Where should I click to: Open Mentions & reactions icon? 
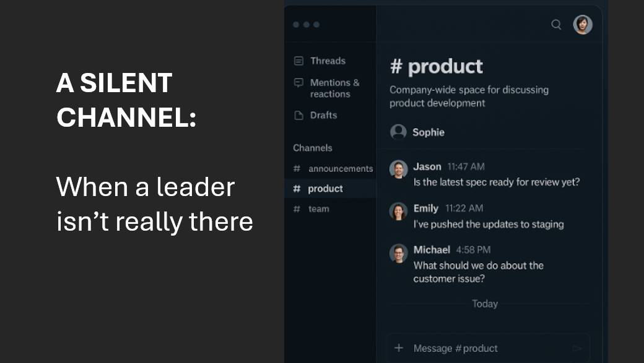(298, 83)
